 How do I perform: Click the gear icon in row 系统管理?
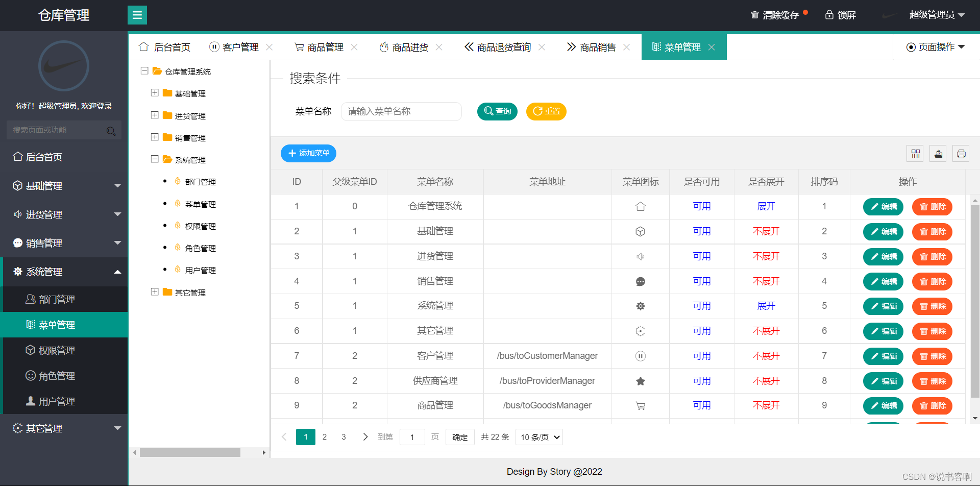(641, 306)
